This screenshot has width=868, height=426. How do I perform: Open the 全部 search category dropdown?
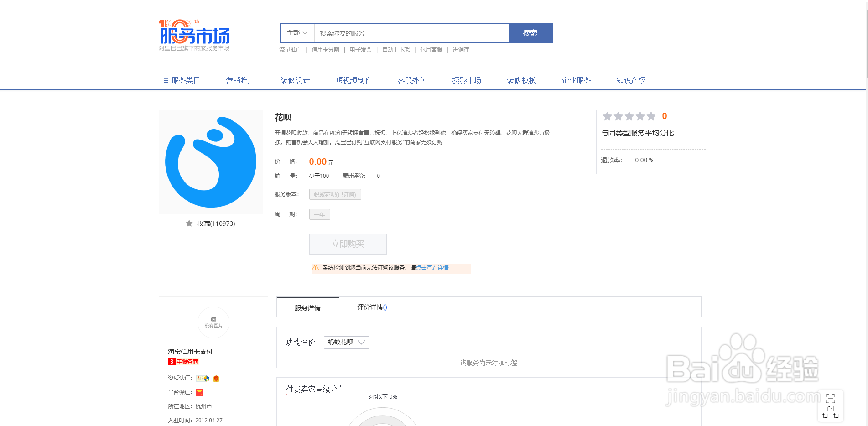point(297,33)
